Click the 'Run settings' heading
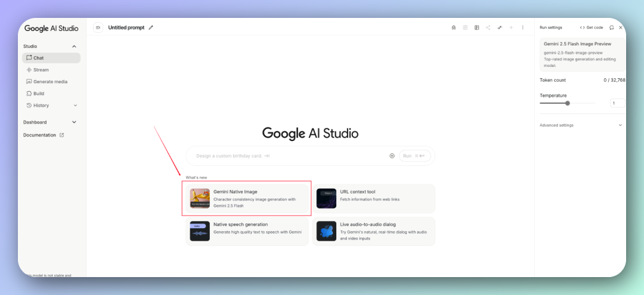Viewport: 644px width, 295px height. tap(551, 27)
